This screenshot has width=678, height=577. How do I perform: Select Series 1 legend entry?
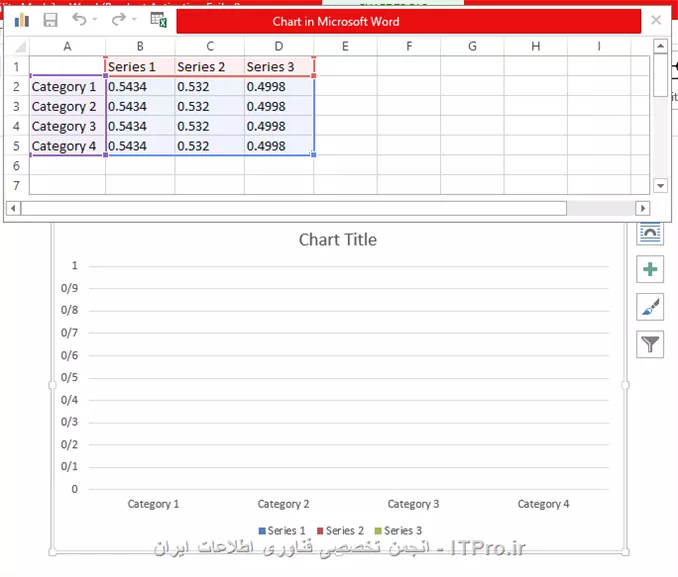coord(282,531)
